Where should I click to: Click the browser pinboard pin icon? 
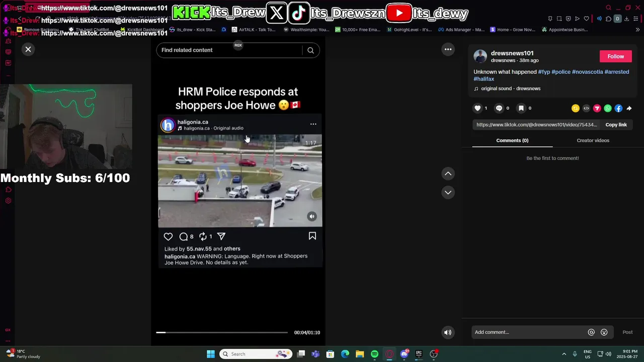550,19
